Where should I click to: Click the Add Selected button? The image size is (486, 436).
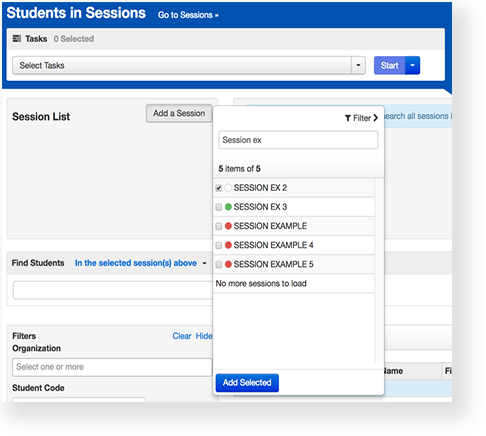click(x=247, y=383)
